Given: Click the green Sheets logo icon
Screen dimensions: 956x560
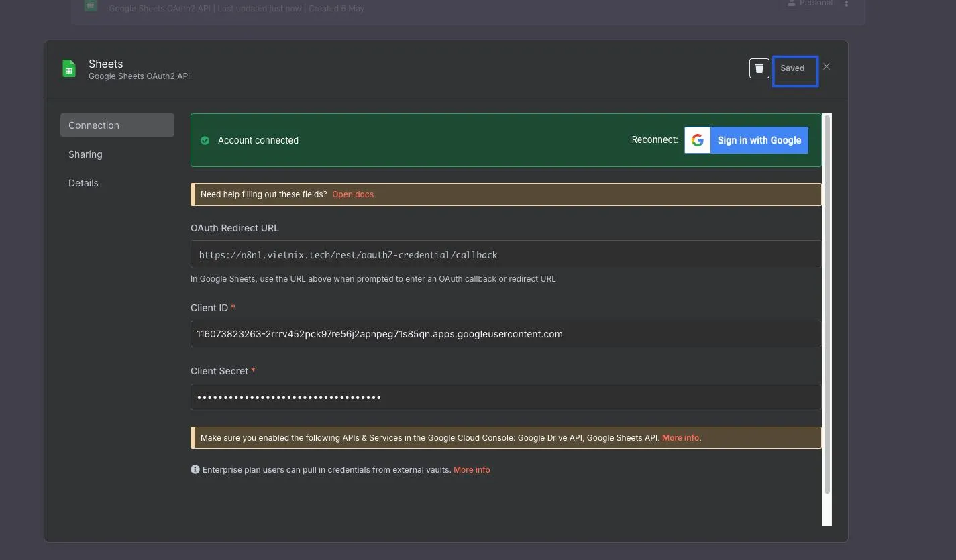Looking at the screenshot, I should (x=69, y=69).
